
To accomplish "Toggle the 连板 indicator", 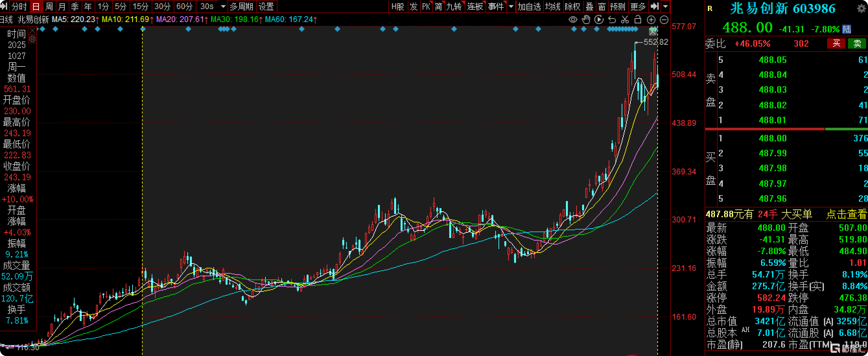I will point(475,6).
